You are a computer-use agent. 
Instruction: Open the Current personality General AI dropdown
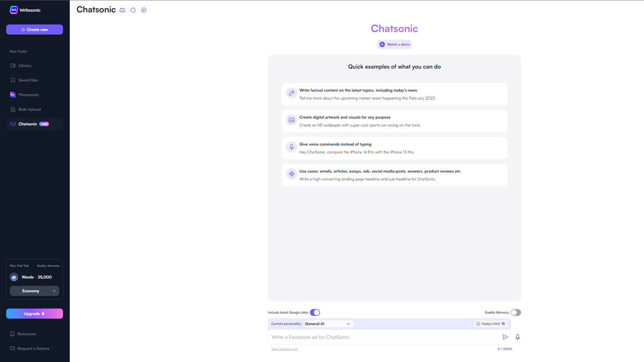pos(328,324)
